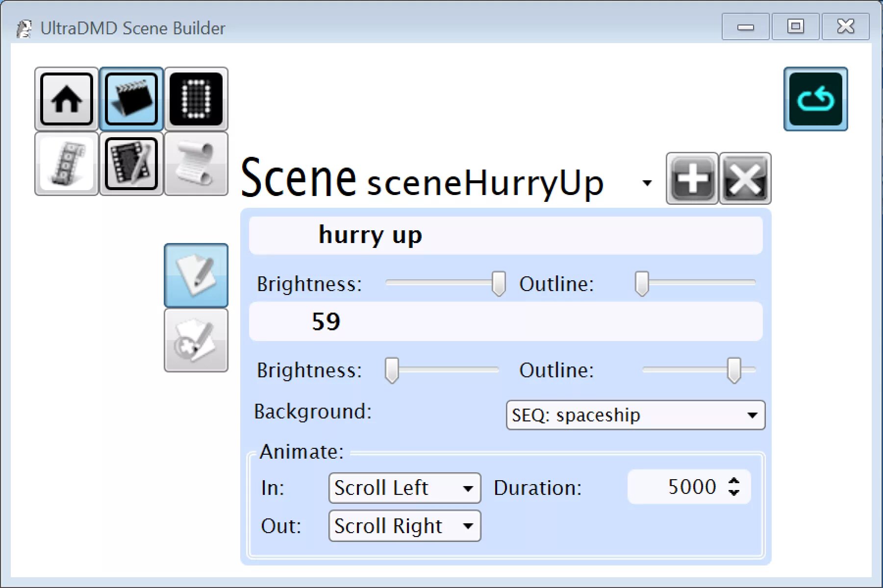
Task: Click the Home icon button
Action: click(67, 99)
